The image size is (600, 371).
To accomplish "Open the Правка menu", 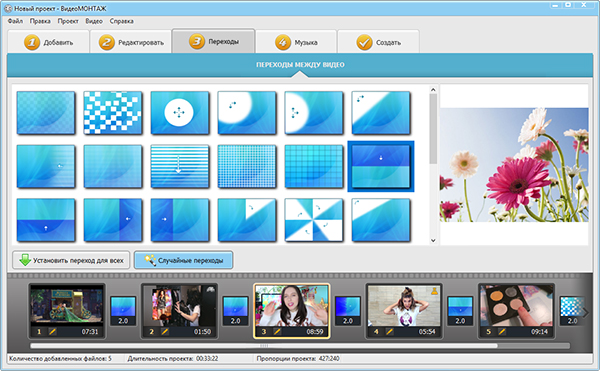I will coord(40,21).
